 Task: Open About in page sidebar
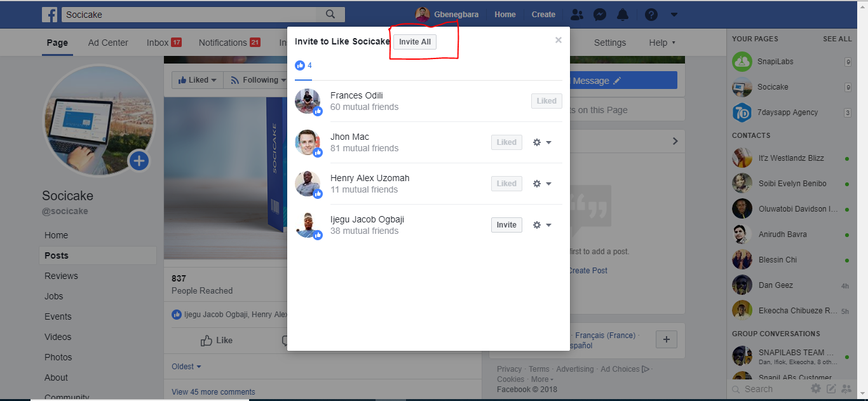click(56, 377)
